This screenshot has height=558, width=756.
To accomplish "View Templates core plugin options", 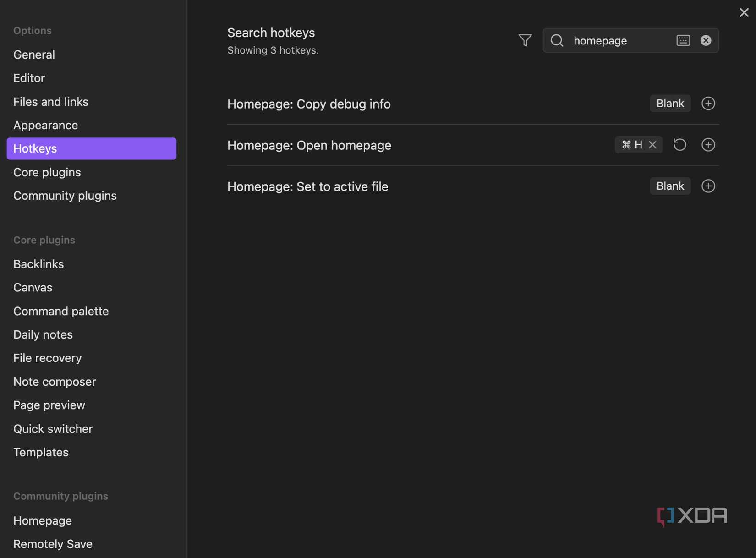I will [41, 452].
